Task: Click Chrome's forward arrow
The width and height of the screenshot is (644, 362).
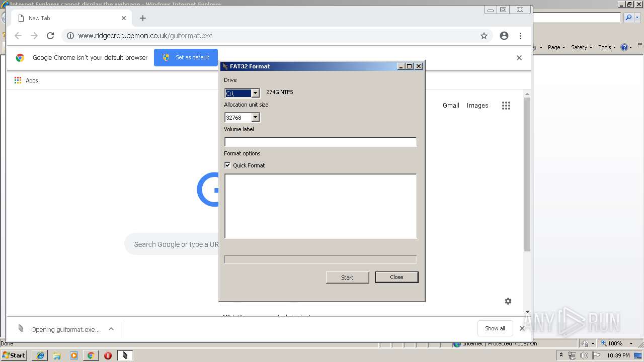Action: click(x=34, y=36)
